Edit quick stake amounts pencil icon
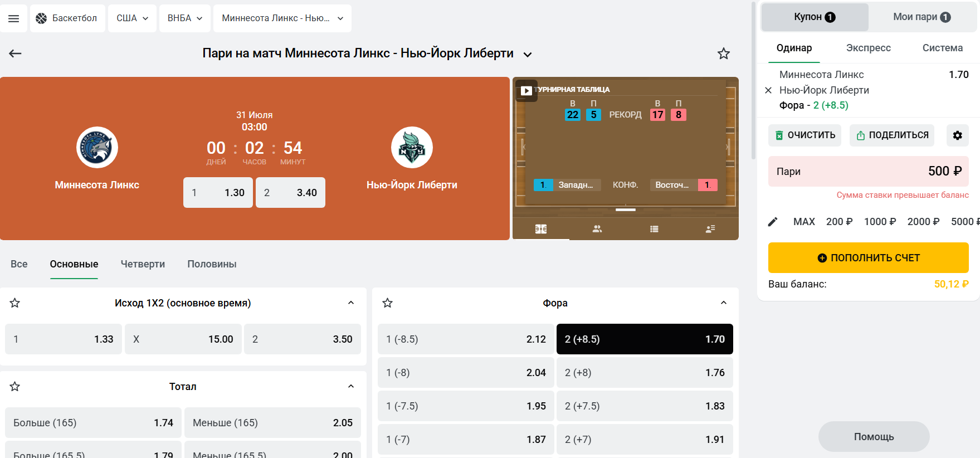Image resolution: width=980 pixels, height=458 pixels. point(773,222)
